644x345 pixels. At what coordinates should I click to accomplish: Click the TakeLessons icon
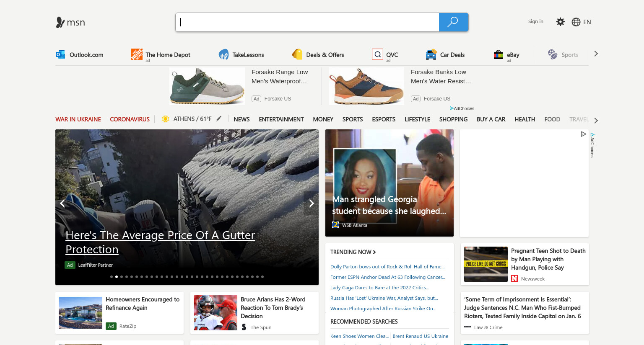[223, 54]
